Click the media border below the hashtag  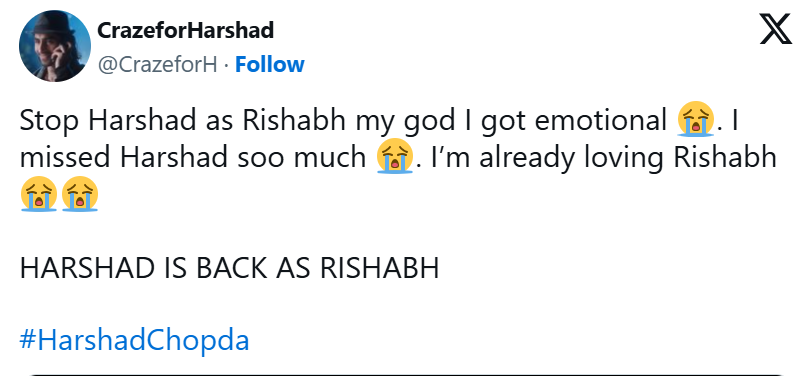pos(406,374)
